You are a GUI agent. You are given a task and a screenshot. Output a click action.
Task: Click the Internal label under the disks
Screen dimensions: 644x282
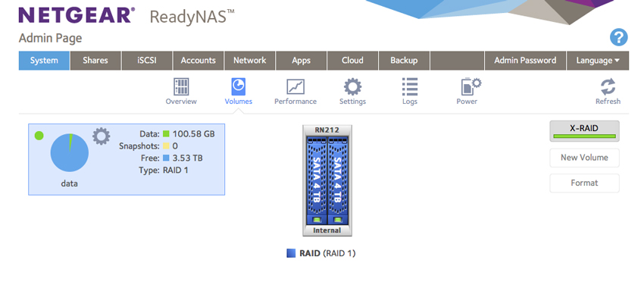(327, 230)
